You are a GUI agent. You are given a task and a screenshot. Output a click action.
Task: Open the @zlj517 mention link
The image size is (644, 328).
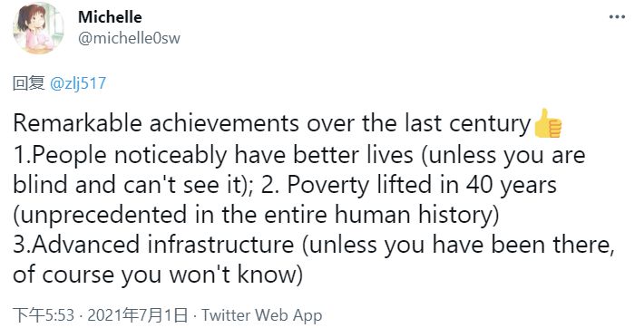78,83
